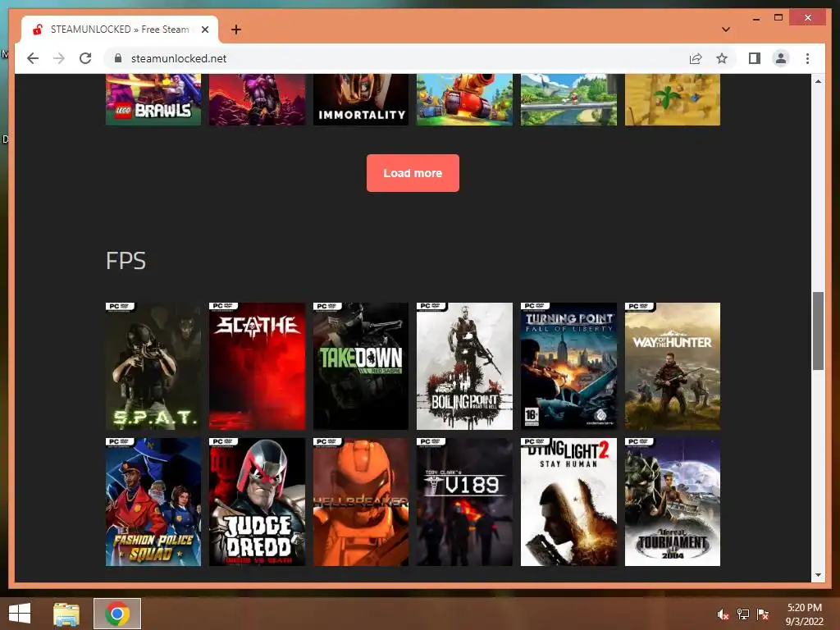The image size is (840, 630).
Task: Open Chrome side panel
Action: tap(755, 58)
